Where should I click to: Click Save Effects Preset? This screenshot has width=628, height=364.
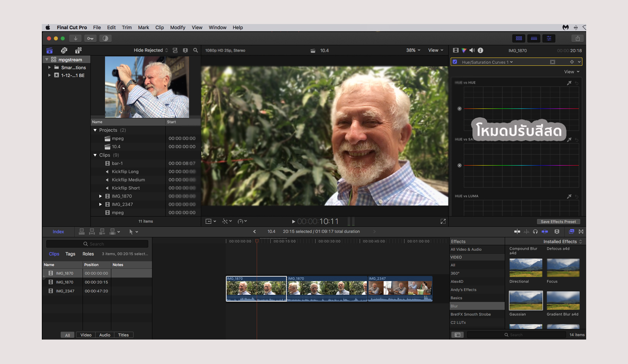point(558,222)
